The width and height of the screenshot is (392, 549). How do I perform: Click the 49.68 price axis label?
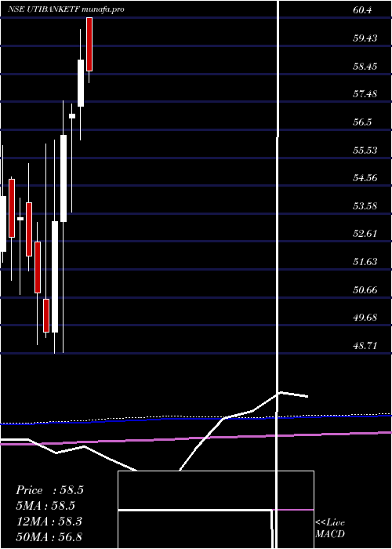click(365, 317)
